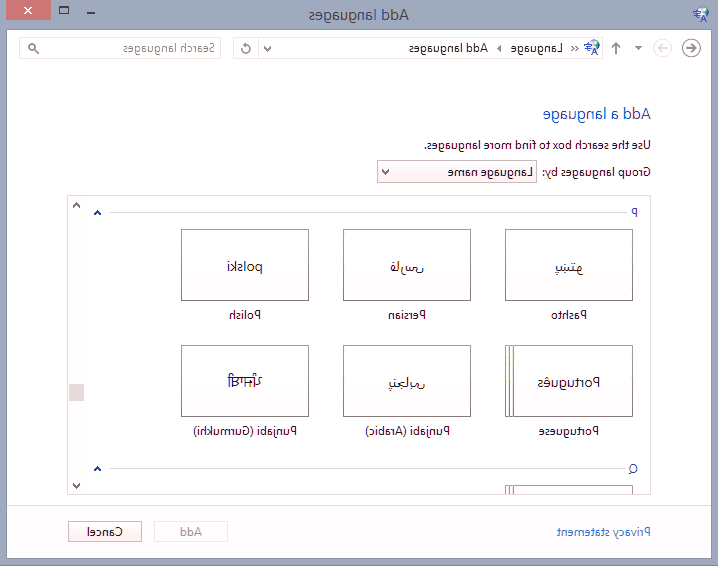The width and height of the screenshot is (718, 566).
Task: Click the list scrollbar down arrow
Action: [76, 485]
